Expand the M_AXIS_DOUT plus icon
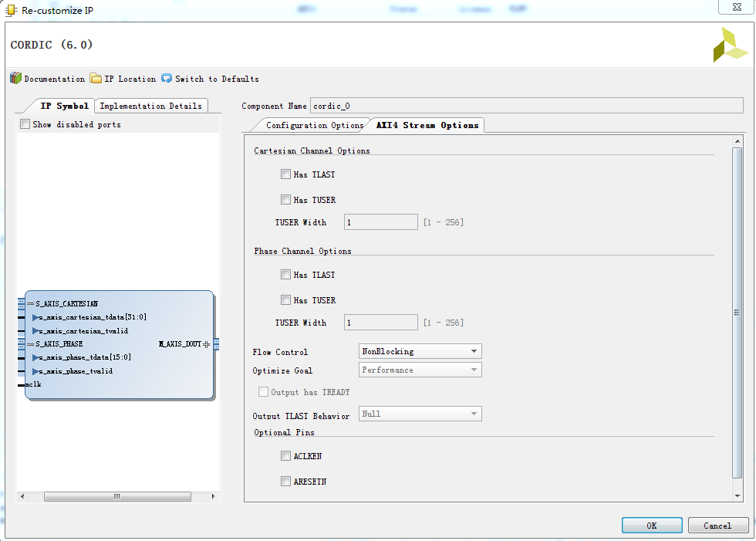Image resolution: width=756 pixels, height=541 pixels. (207, 344)
